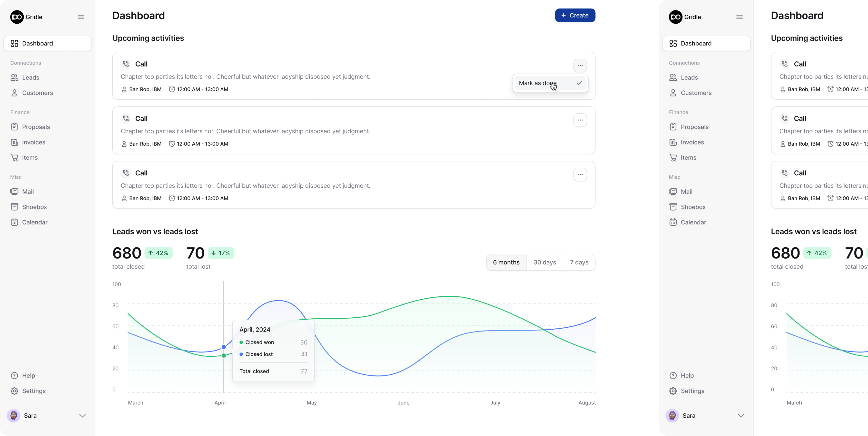868x436 pixels.
Task: Open Items cart in left sidebar
Action: click(30, 157)
